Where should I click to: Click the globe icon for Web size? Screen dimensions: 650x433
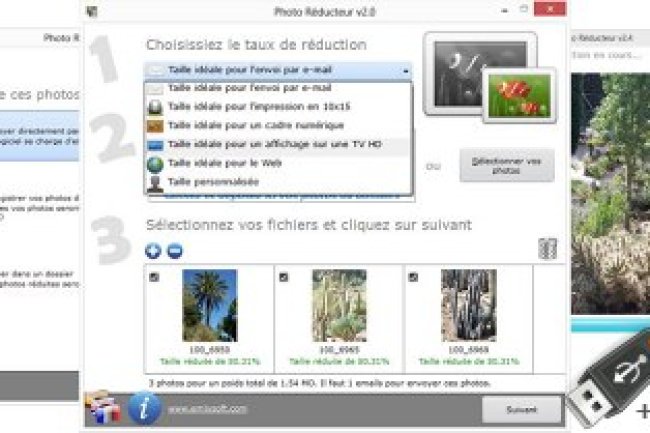pyautogui.click(x=155, y=164)
